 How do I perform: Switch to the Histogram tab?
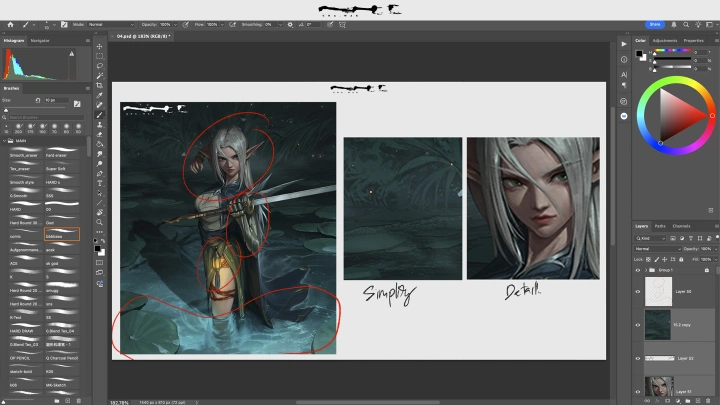pos(14,41)
